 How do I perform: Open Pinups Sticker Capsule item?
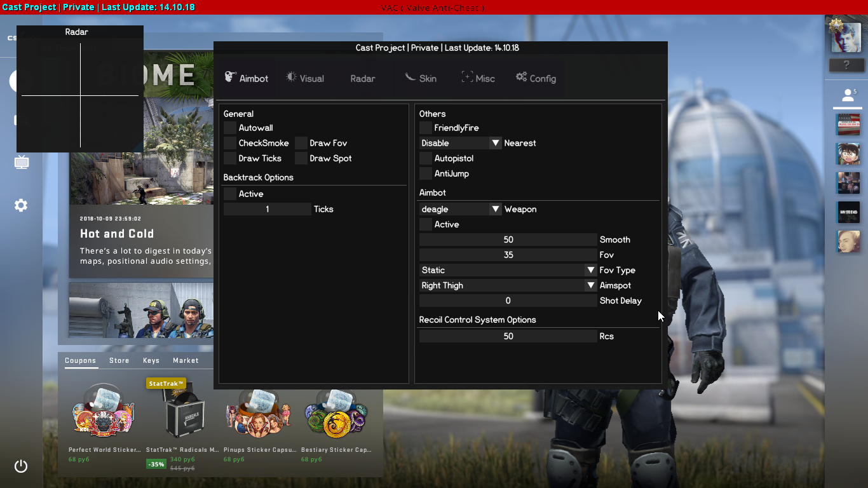click(x=259, y=413)
